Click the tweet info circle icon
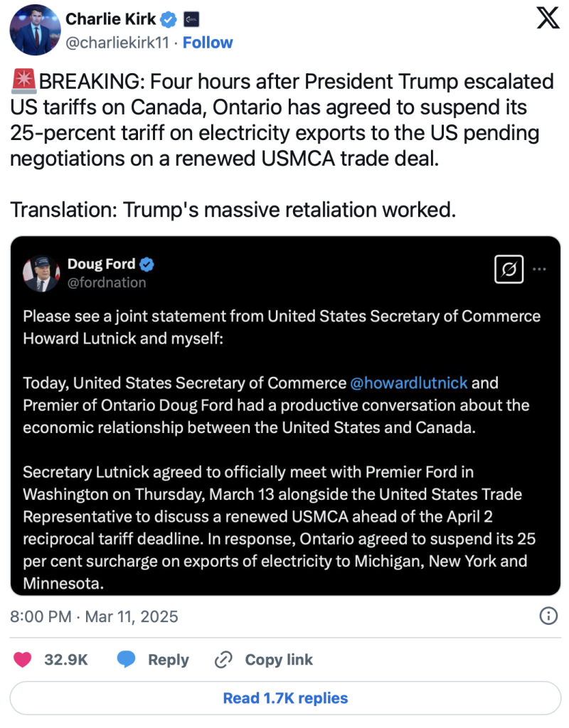569x728 pixels. pos(548,616)
